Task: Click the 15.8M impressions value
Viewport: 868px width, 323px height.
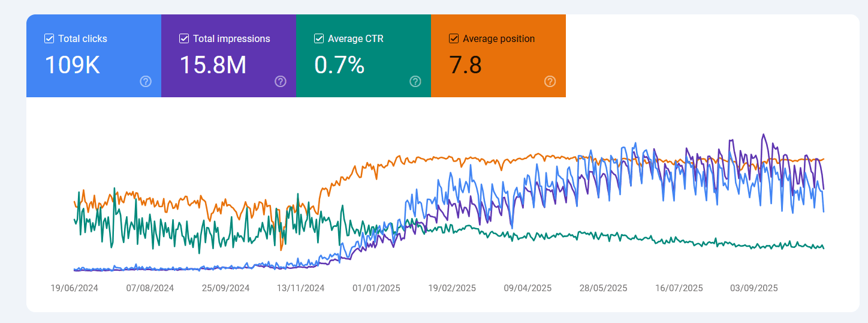Action: click(213, 65)
